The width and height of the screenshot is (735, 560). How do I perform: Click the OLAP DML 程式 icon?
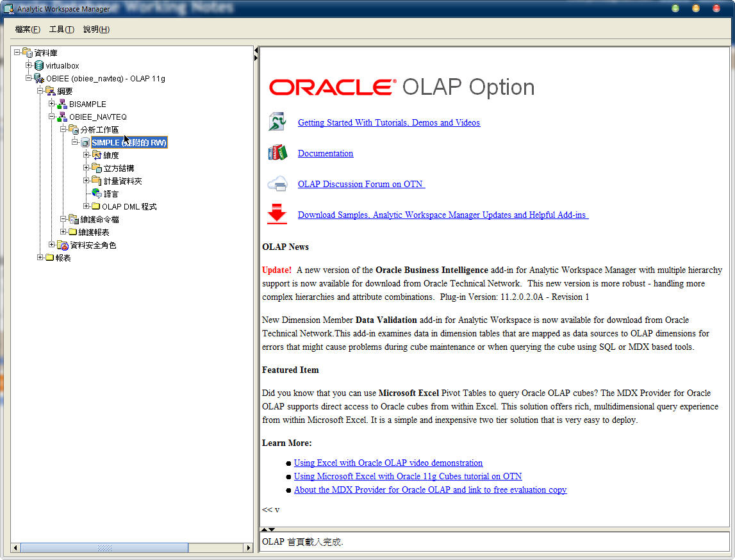95,206
